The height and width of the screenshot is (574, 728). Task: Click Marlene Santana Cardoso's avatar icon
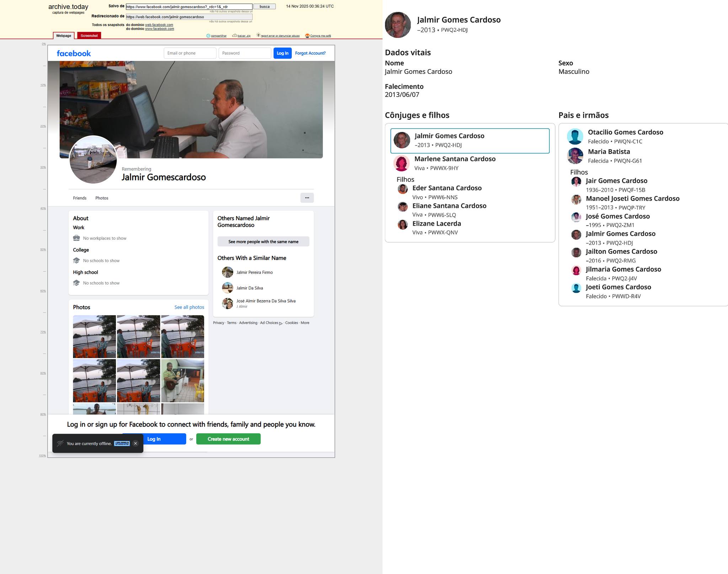pos(401,163)
